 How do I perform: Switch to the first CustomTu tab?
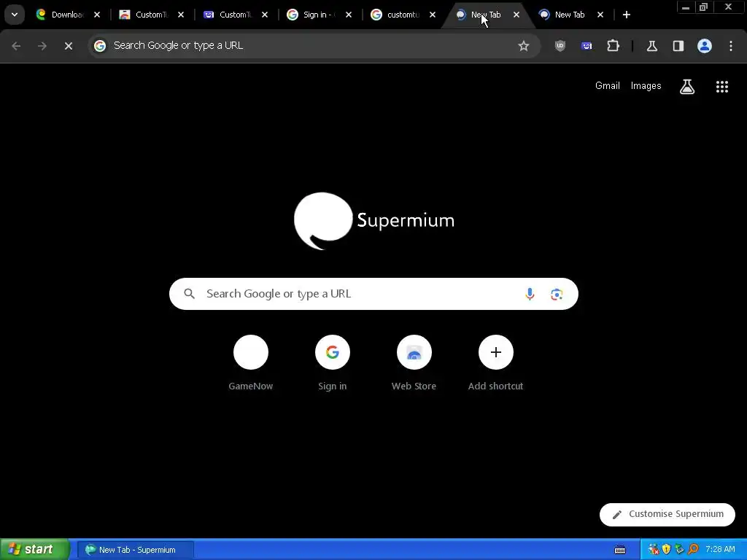(150, 15)
